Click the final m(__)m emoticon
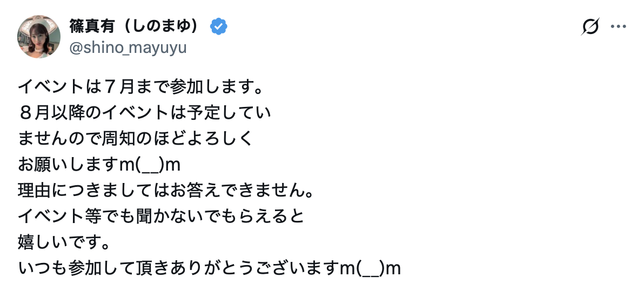The width and height of the screenshot is (644, 284). pos(370,268)
